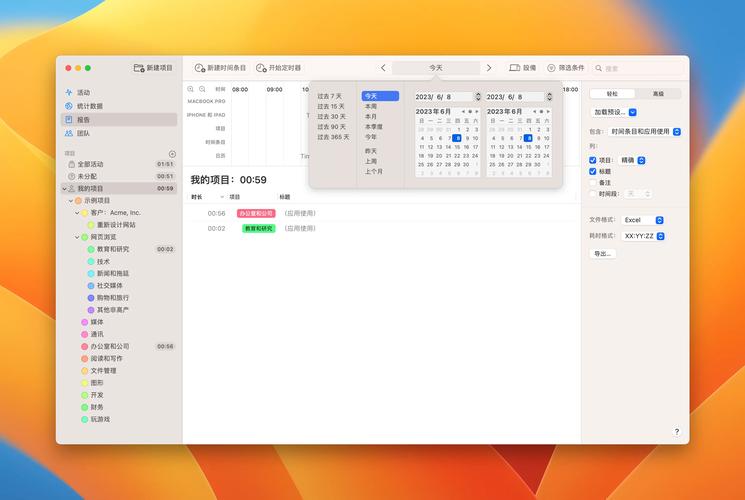Click the 新建时间条目 clock icon

pyautogui.click(x=200, y=68)
